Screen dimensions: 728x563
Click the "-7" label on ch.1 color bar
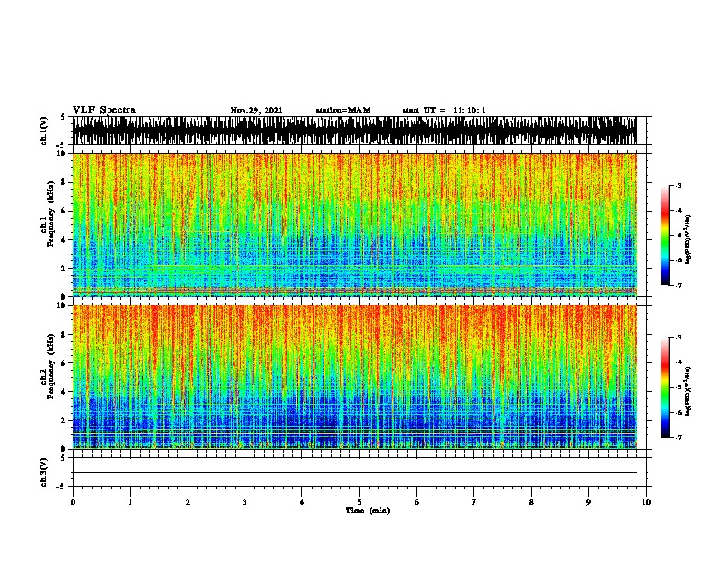tap(677, 285)
